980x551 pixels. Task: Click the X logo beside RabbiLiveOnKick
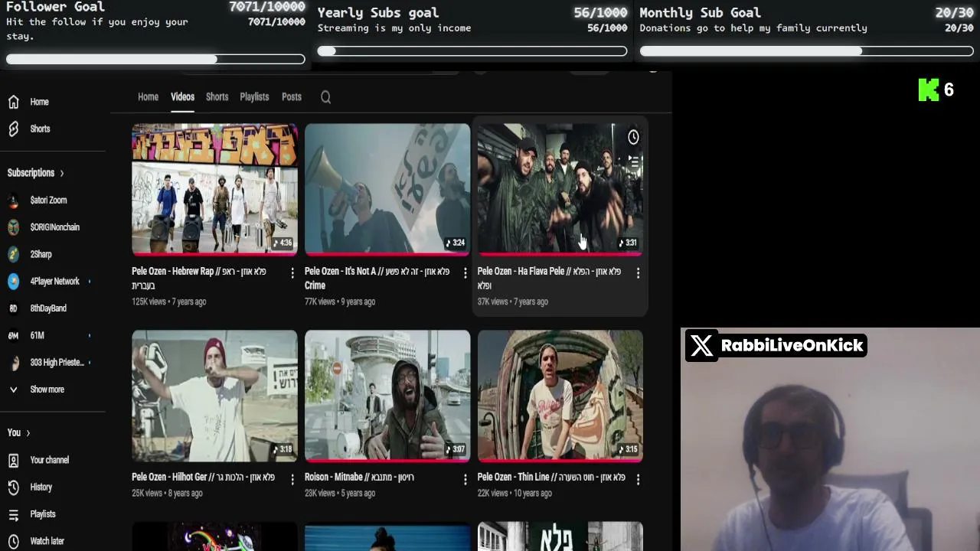[x=701, y=346]
